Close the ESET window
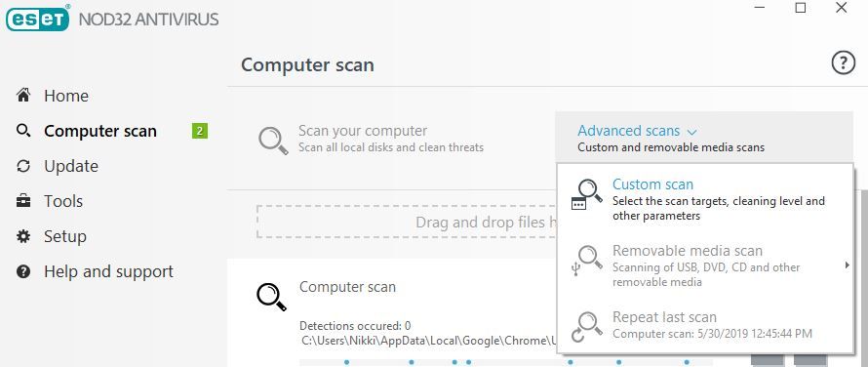The height and width of the screenshot is (367, 868). click(x=842, y=8)
